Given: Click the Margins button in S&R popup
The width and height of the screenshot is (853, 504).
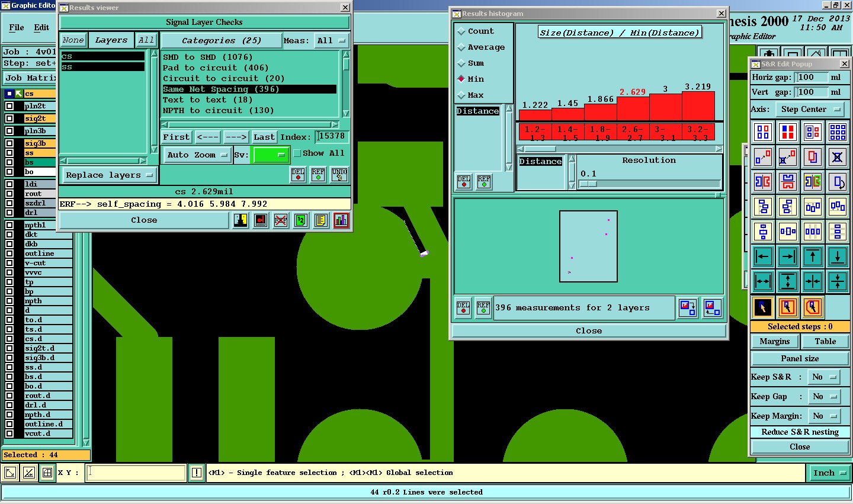Looking at the screenshot, I should pyautogui.click(x=775, y=342).
